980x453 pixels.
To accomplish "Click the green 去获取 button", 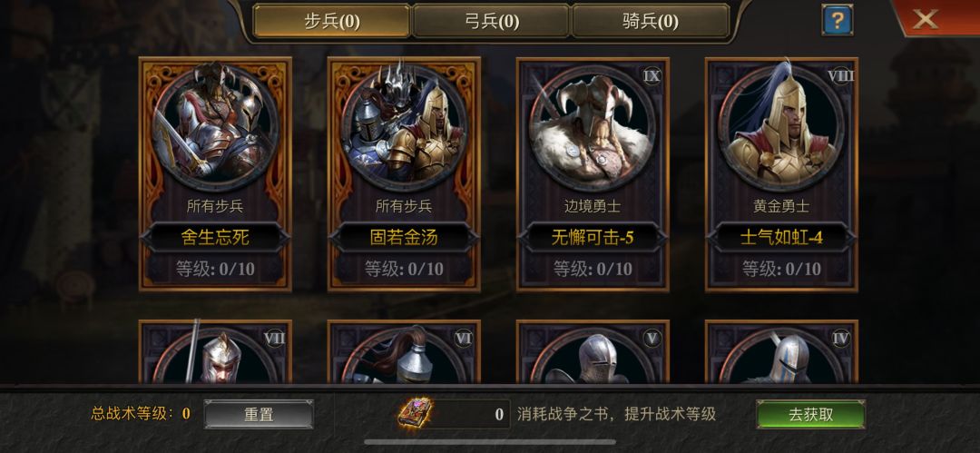I will pos(810,414).
